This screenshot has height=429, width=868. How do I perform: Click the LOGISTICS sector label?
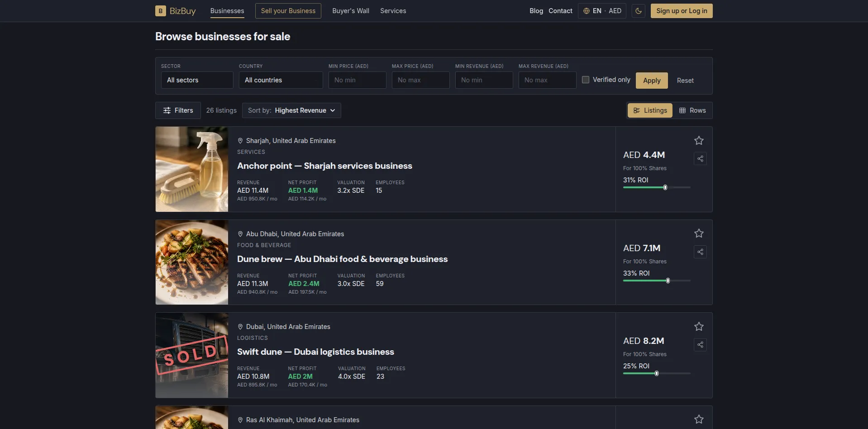click(x=253, y=338)
